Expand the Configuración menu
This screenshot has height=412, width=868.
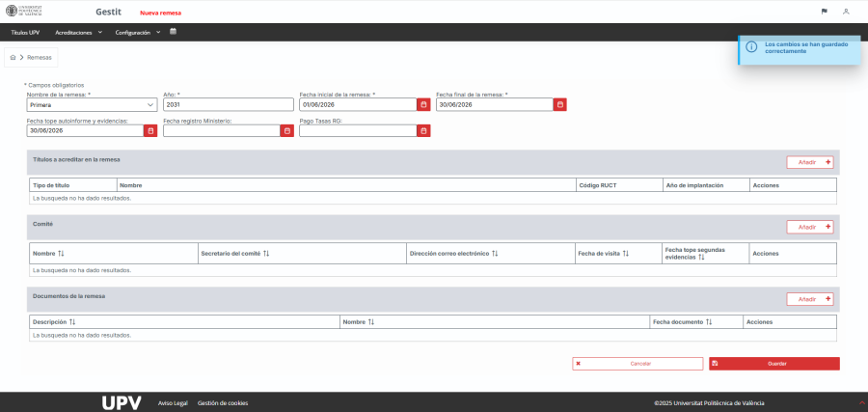tap(138, 33)
